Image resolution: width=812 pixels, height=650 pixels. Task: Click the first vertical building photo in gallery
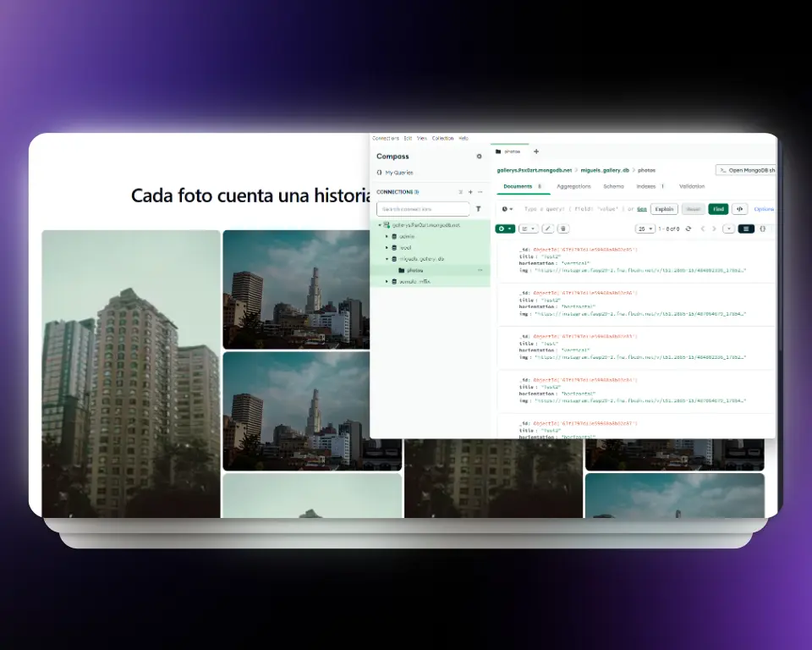[x=131, y=374]
